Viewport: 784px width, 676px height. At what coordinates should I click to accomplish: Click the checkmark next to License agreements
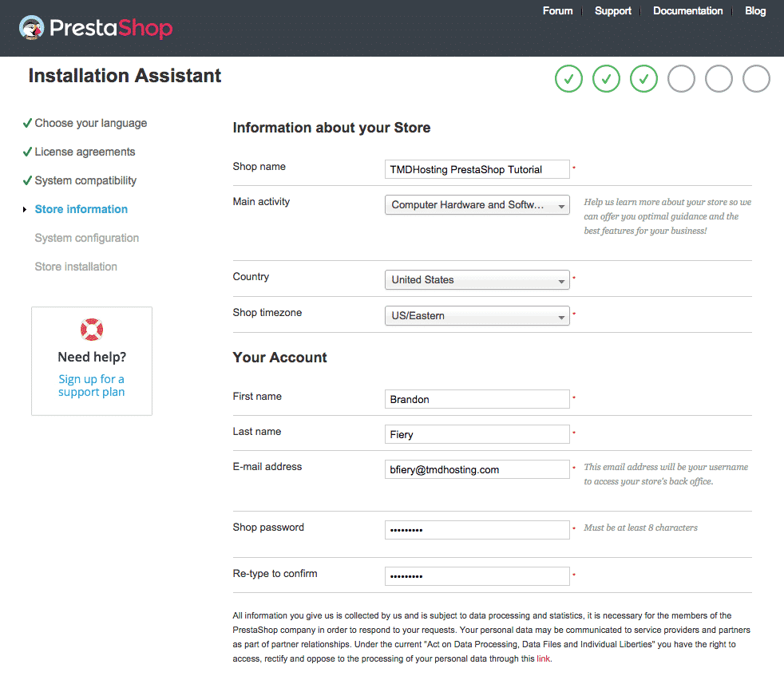29,151
